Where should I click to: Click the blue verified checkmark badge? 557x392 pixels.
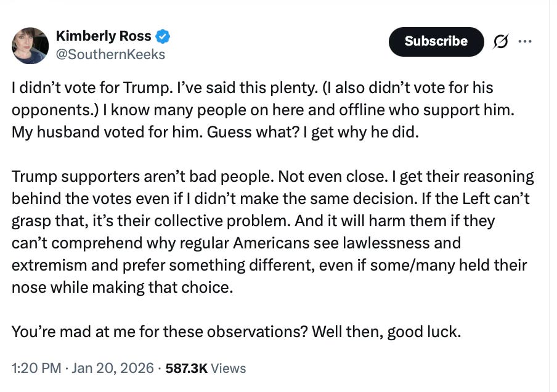click(163, 36)
